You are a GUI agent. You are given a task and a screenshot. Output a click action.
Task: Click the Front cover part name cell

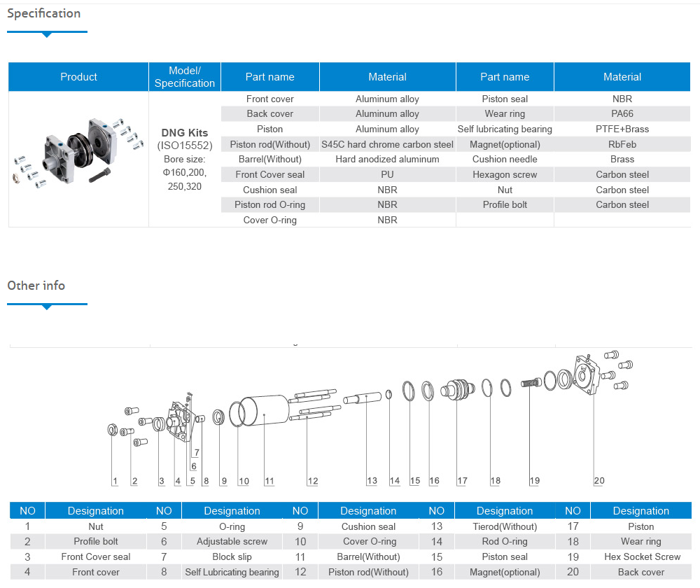click(270, 99)
